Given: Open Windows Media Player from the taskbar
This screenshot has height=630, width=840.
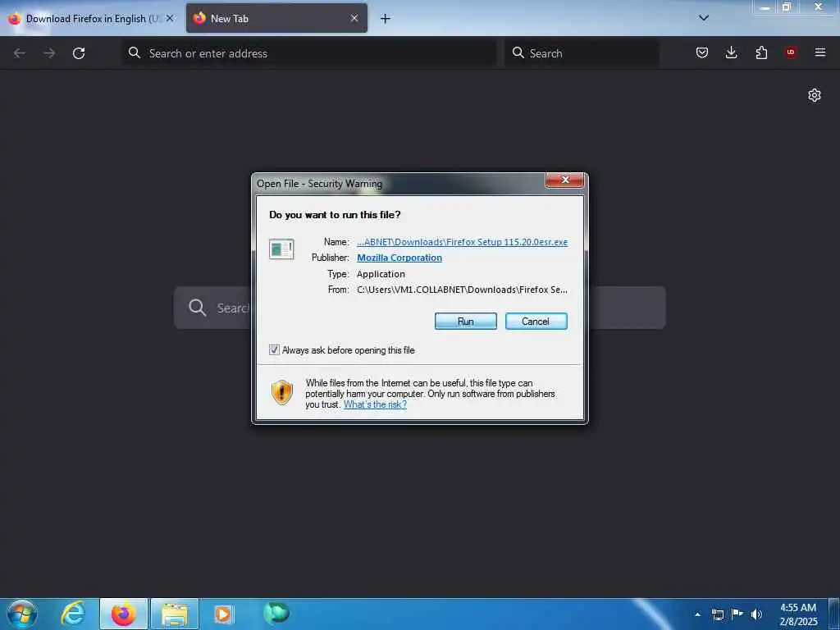Looking at the screenshot, I should click(224, 614).
